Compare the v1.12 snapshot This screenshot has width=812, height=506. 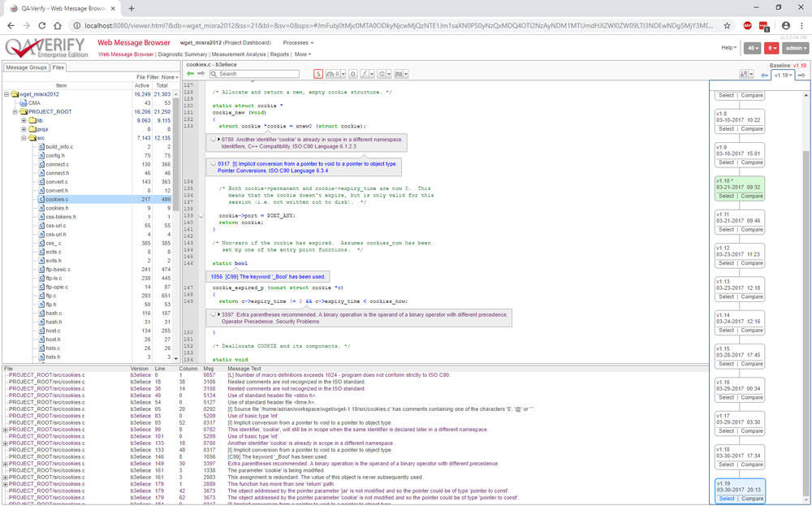point(752,263)
